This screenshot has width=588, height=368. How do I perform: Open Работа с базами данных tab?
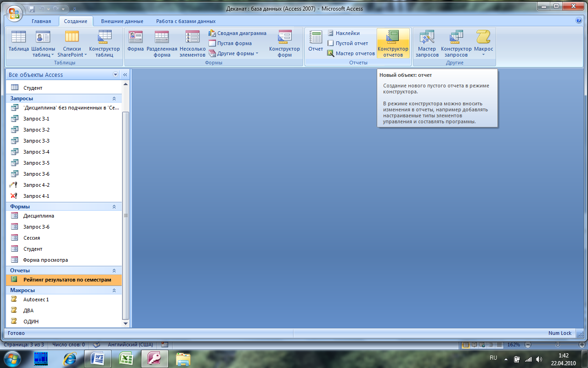coord(186,21)
